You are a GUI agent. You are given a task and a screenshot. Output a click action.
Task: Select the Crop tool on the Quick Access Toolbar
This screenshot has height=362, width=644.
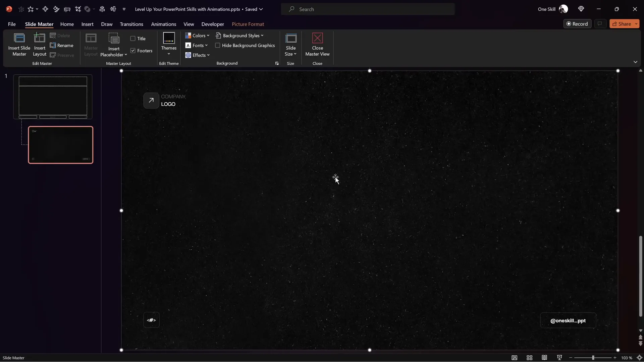point(78,9)
